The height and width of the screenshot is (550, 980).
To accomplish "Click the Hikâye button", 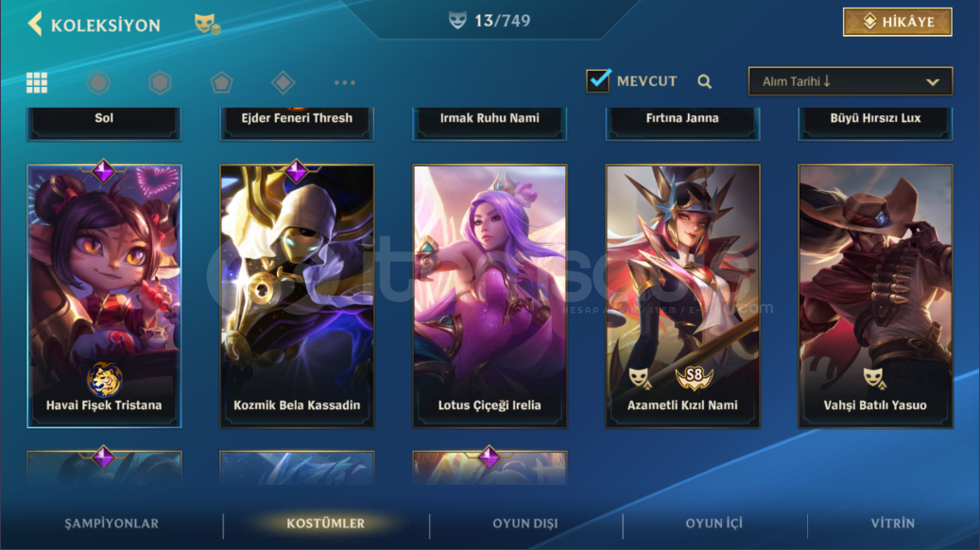I will tap(898, 22).
